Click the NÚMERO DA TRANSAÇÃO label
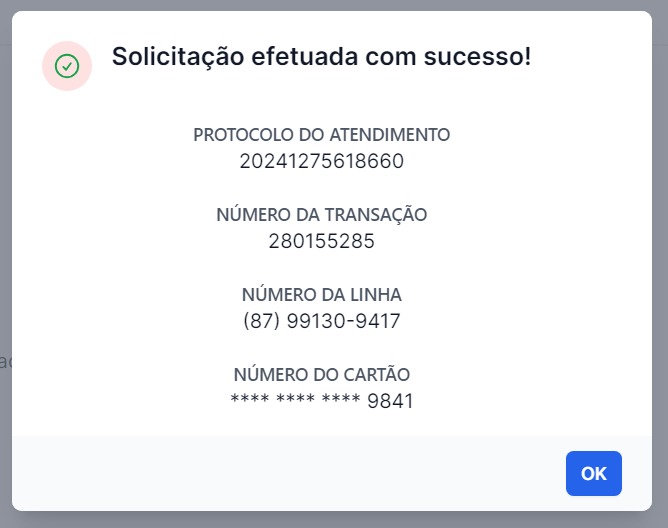Viewport: 668px width, 528px height. (x=321, y=214)
